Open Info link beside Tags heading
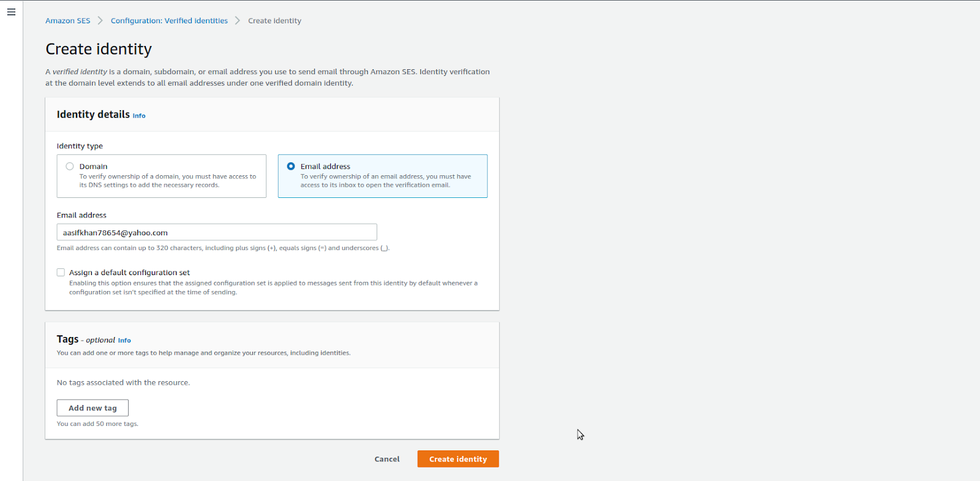 [124, 341]
